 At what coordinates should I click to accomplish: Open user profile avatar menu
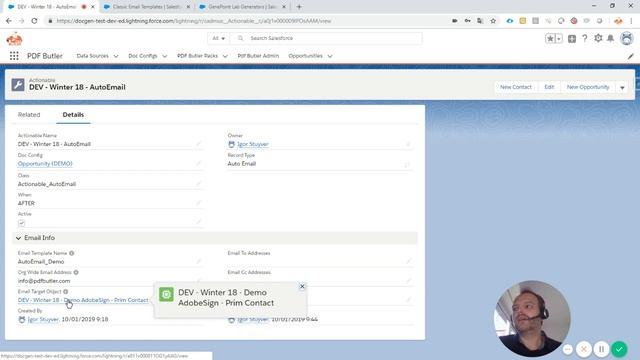[627, 38]
